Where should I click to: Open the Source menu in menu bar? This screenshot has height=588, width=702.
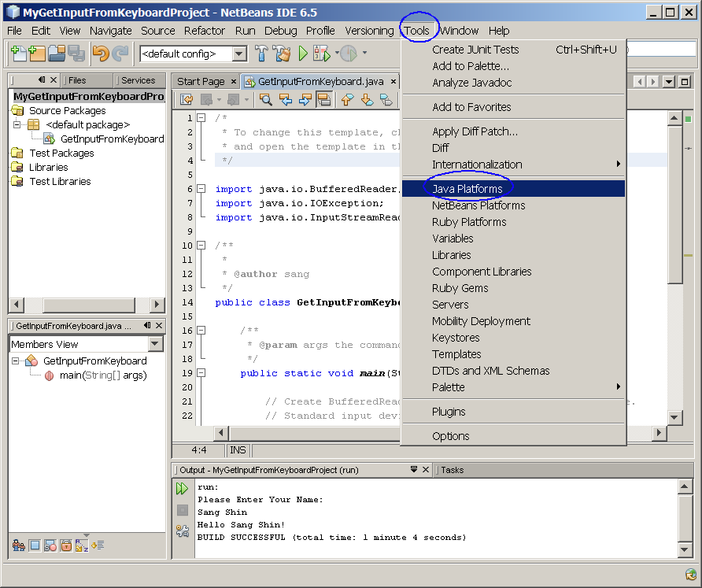coord(157,31)
